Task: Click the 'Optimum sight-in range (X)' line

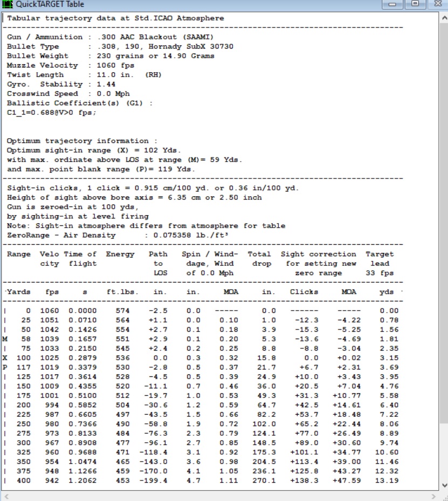Action: tap(94, 150)
